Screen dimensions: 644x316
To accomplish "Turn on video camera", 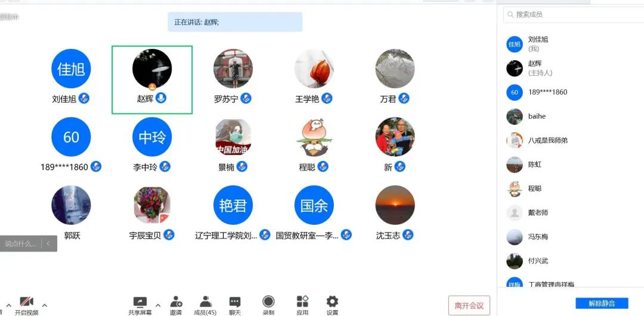I will click(x=27, y=302).
